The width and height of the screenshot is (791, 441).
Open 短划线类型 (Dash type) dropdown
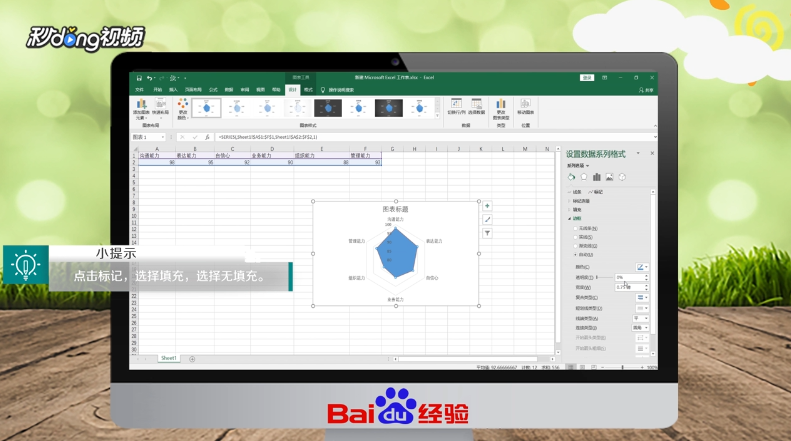(x=642, y=308)
